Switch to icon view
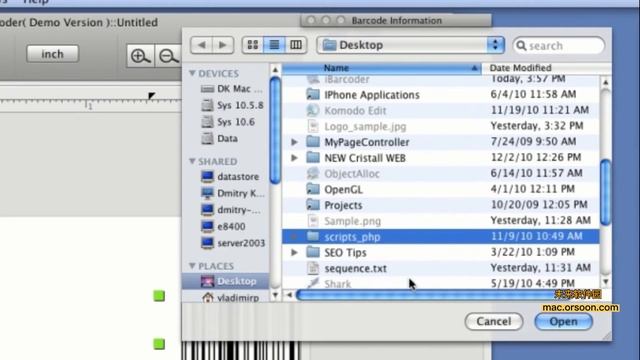Screen dimensions: 640x360 pyautogui.click(x=253, y=45)
